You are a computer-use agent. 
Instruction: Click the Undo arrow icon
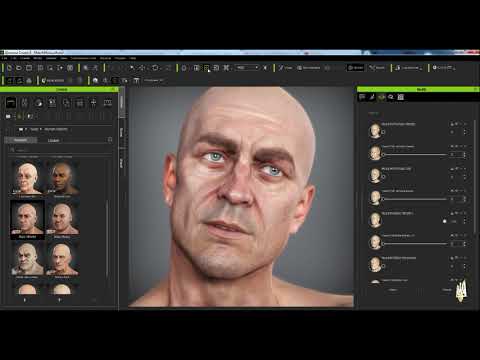pyautogui.click(x=111, y=68)
